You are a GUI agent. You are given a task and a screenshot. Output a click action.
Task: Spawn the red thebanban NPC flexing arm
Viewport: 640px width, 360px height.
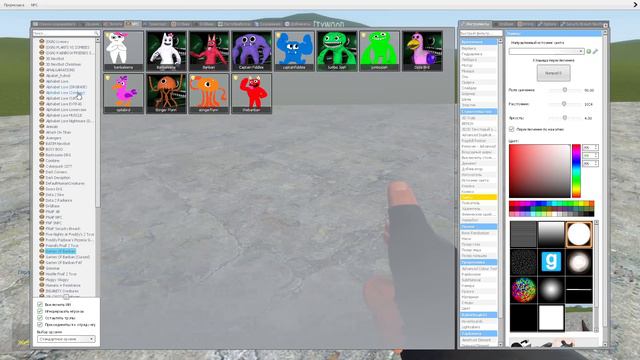coord(251,93)
